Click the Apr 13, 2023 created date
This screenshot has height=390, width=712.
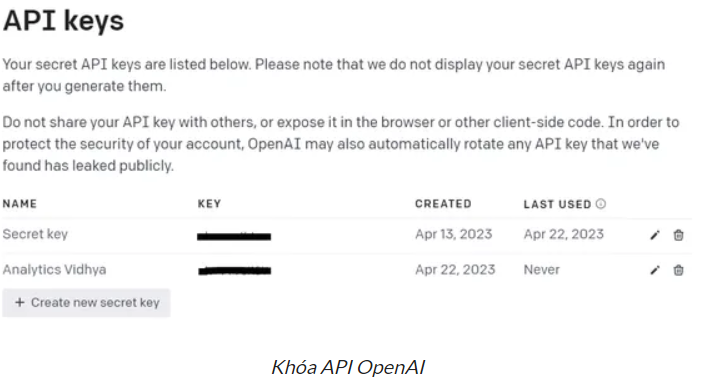point(454,234)
